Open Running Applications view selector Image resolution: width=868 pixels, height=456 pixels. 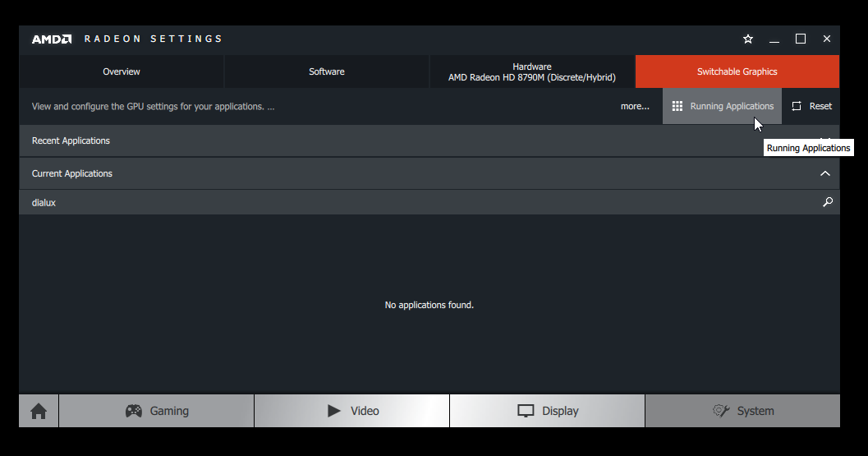[722, 106]
